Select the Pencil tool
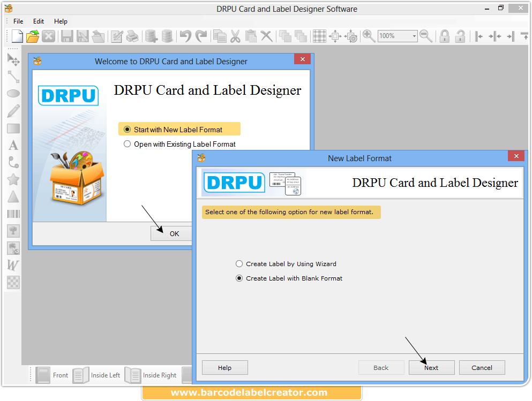Screen dimensions: 532x401 coord(13,111)
